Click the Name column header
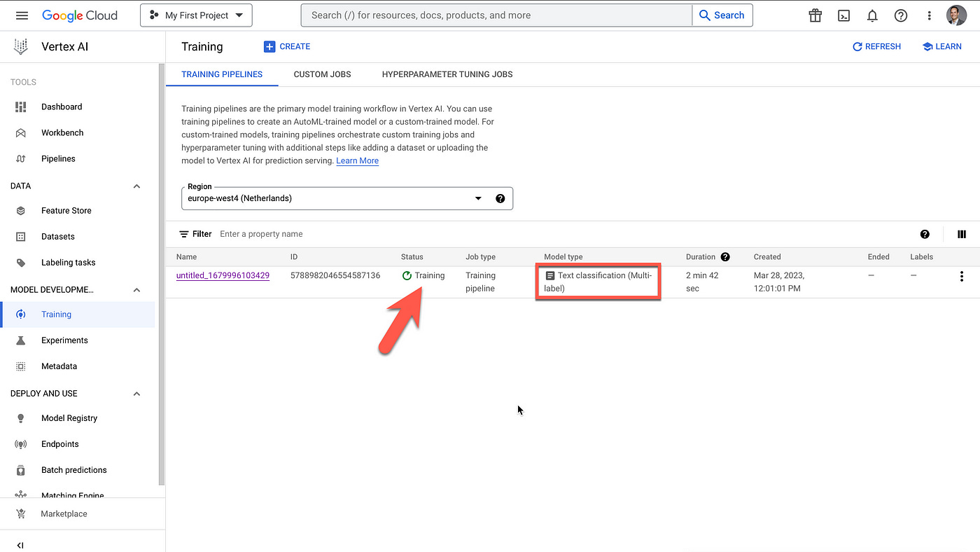 pos(186,256)
